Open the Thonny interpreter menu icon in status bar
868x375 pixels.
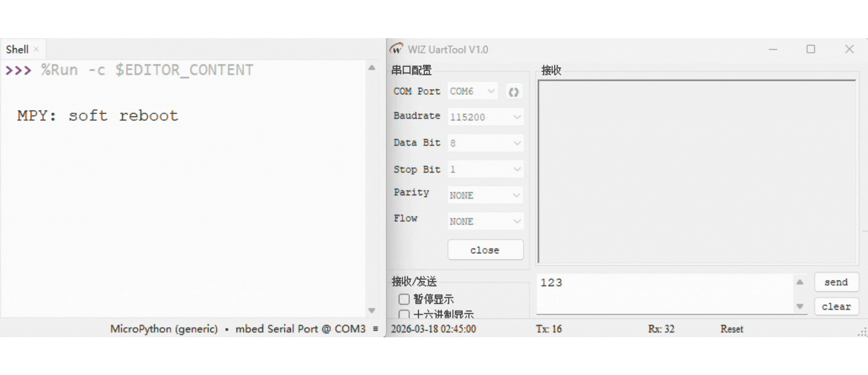(375, 329)
